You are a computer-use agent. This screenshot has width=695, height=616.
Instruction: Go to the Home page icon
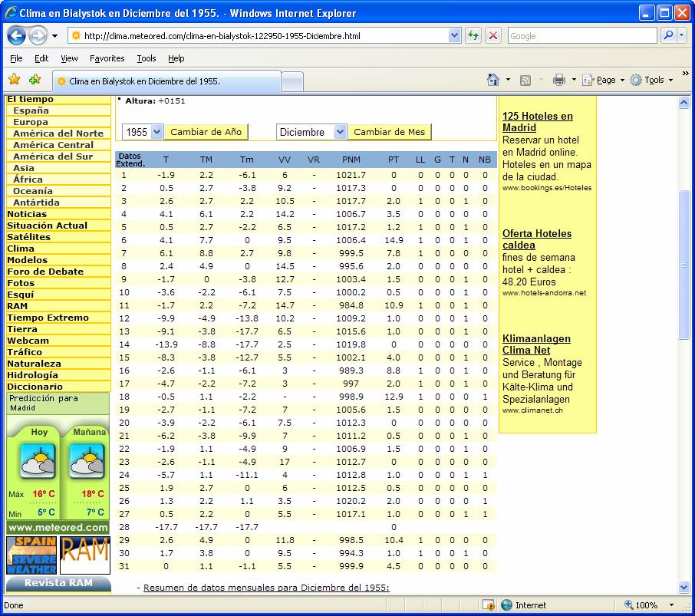coord(493,80)
